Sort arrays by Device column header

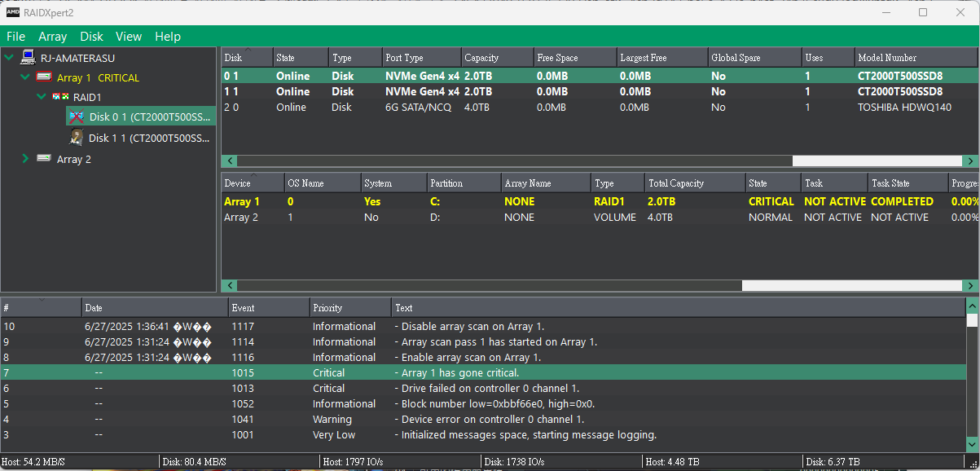253,183
